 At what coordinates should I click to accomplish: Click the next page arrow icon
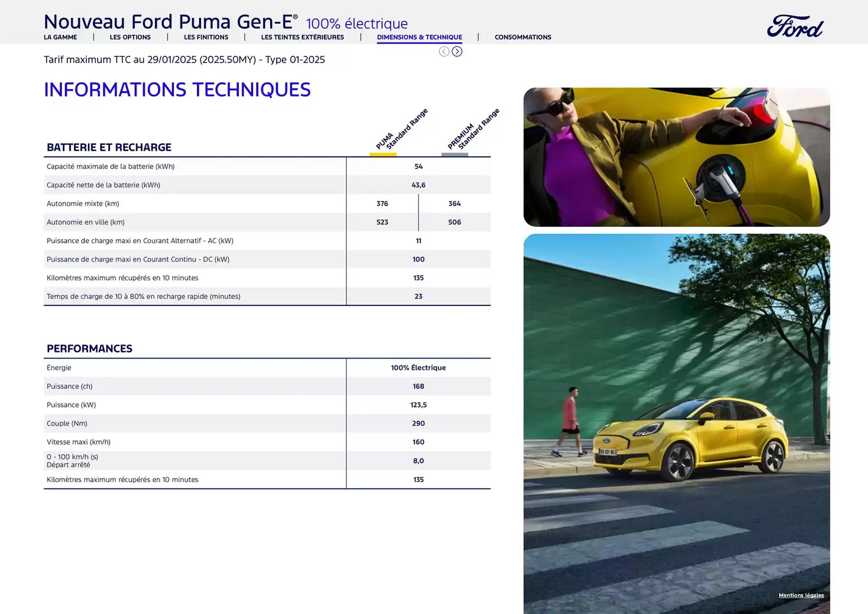pyautogui.click(x=457, y=52)
